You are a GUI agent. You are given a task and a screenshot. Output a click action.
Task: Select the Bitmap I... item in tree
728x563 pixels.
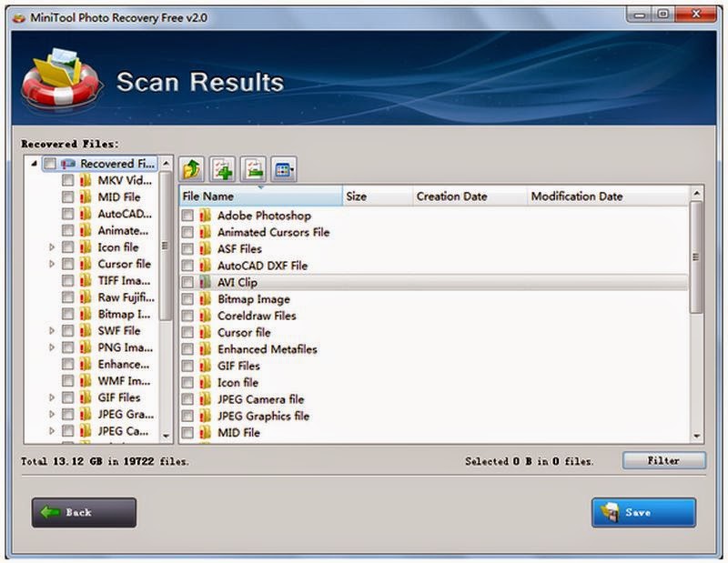124,314
